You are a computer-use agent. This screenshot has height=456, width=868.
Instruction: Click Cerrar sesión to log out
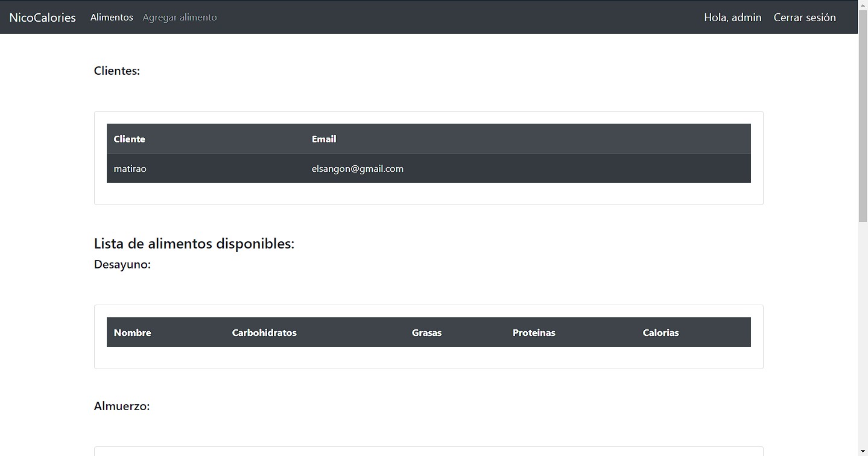tap(805, 17)
